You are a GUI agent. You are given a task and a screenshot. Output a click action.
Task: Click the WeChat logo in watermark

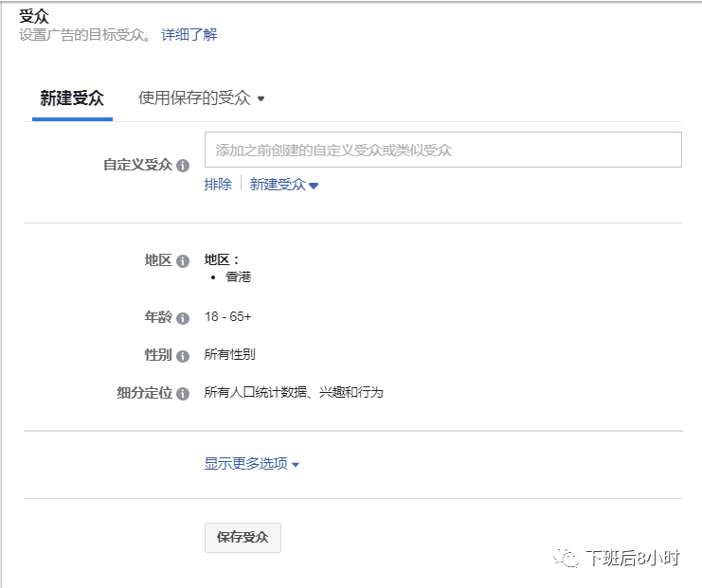[567, 557]
